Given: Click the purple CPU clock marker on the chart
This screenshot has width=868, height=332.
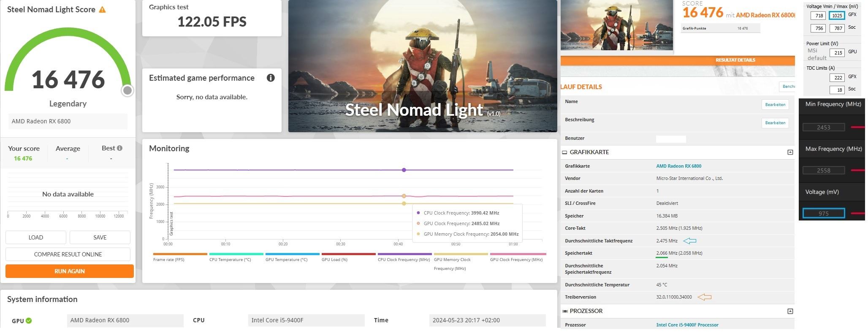Looking at the screenshot, I should tap(404, 170).
